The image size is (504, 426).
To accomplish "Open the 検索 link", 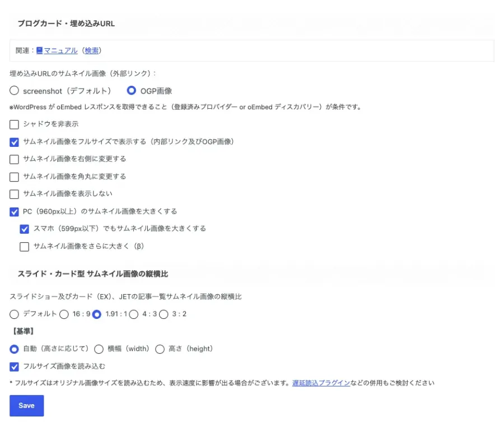I will click(x=92, y=50).
